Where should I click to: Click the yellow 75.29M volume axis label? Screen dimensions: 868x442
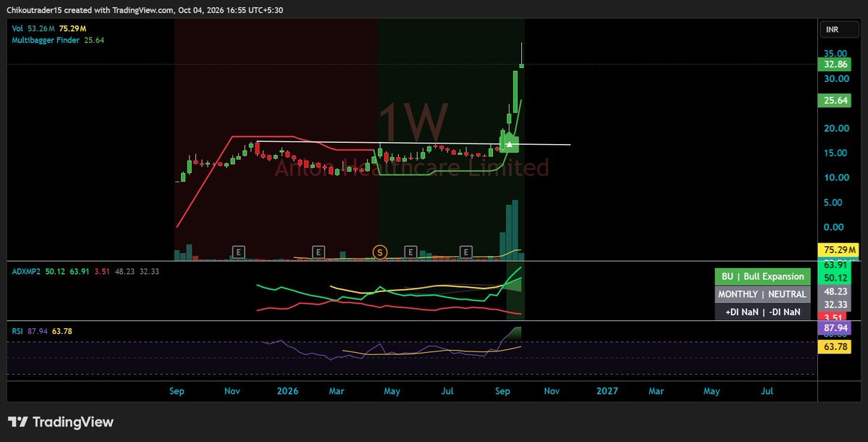pos(838,250)
